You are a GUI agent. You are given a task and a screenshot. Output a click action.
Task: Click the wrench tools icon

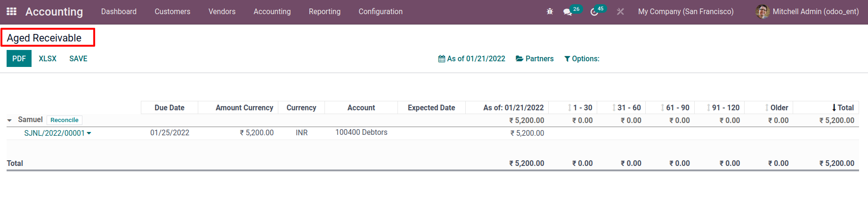[x=620, y=12]
